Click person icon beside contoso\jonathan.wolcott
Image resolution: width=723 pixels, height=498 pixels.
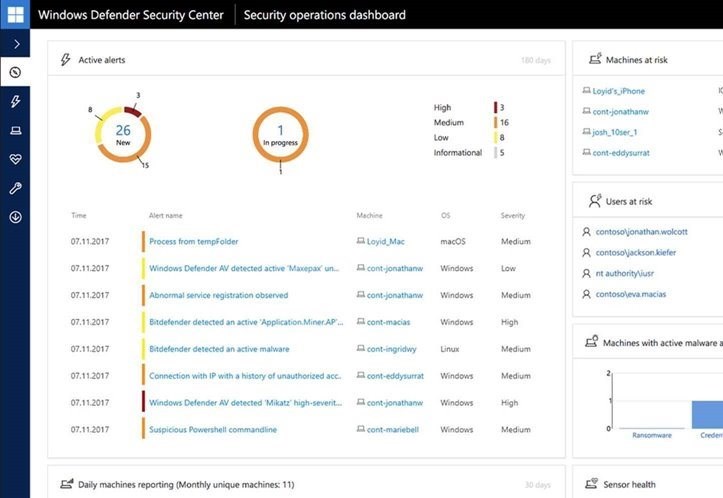[586, 231]
